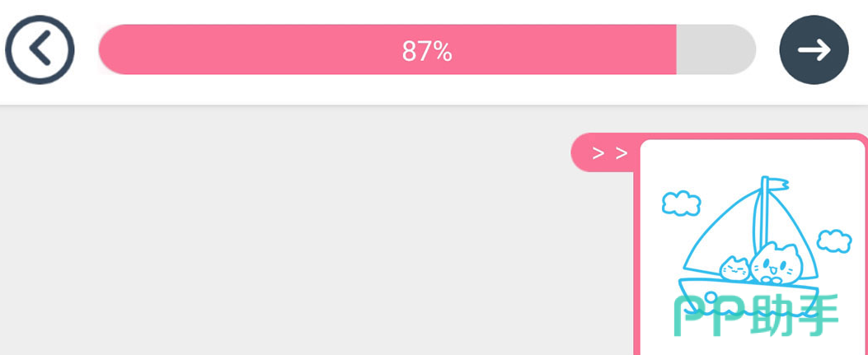The width and height of the screenshot is (868, 355).
Task: Collapse the side panel using >> tab
Action: [x=609, y=152]
